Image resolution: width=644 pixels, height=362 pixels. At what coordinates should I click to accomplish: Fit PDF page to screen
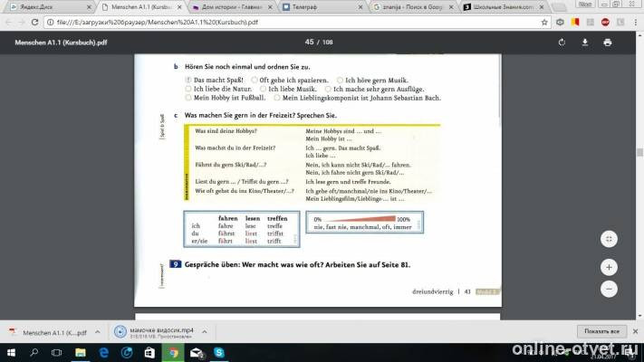(x=609, y=239)
